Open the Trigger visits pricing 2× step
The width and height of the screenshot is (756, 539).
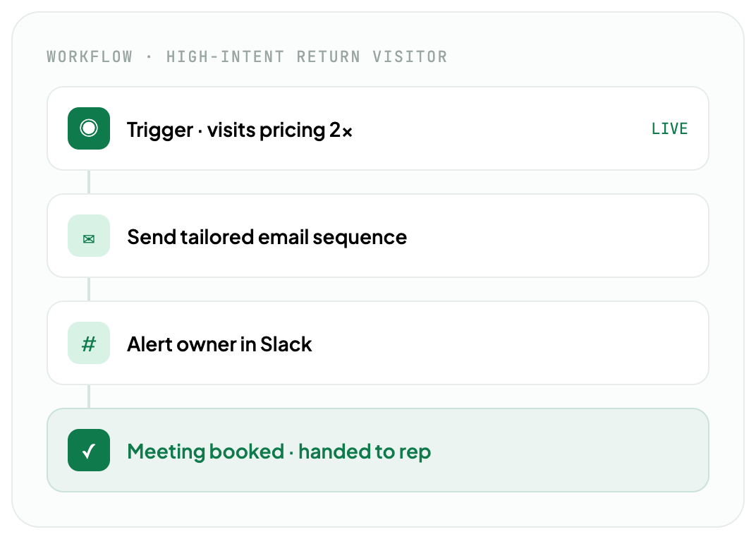coord(378,128)
